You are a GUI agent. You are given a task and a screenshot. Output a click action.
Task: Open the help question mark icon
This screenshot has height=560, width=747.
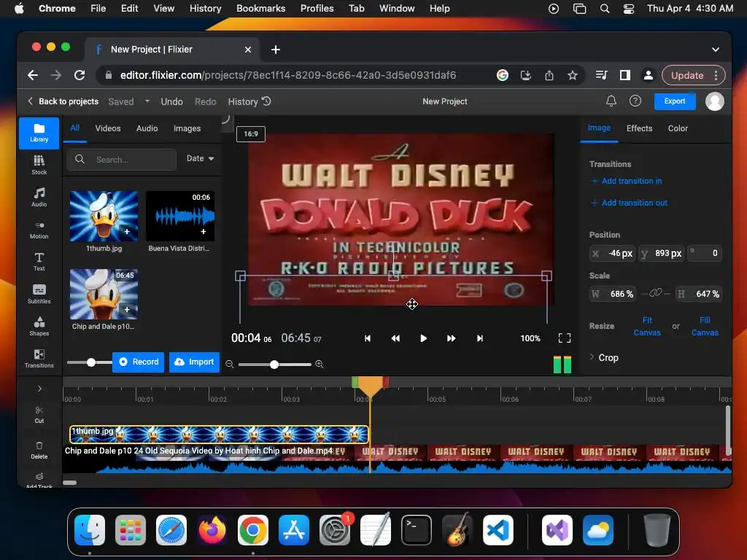coord(635,101)
